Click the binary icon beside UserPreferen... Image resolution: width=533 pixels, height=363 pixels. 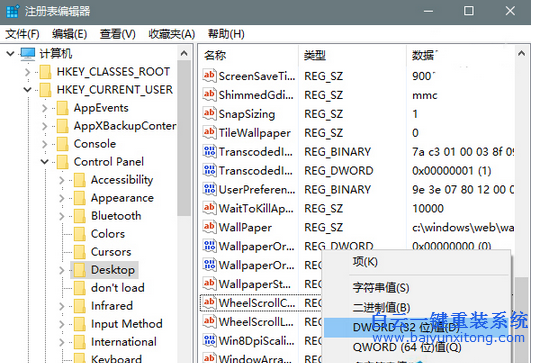(209, 189)
